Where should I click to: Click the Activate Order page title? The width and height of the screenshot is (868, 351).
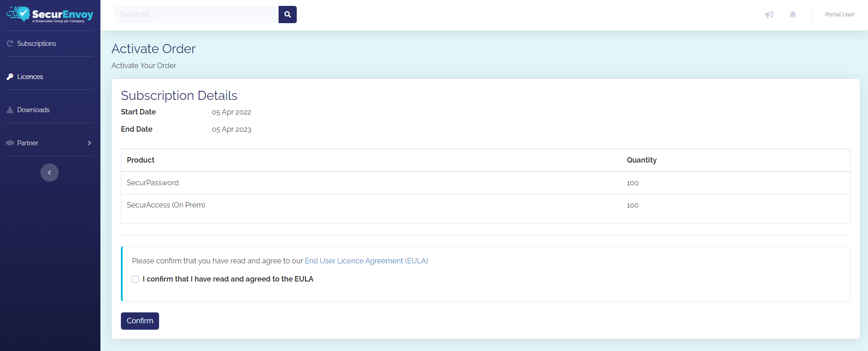coord(154,49)
